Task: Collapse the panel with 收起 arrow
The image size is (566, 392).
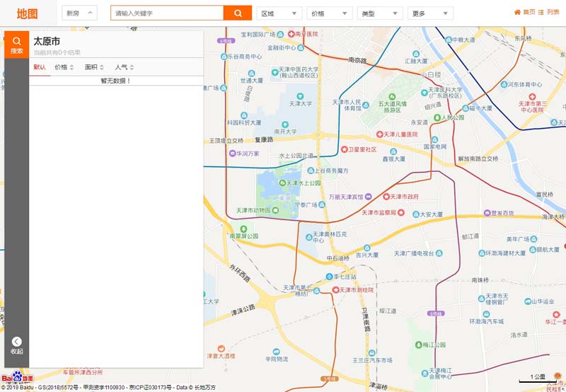Action: (x=16, y=345)
